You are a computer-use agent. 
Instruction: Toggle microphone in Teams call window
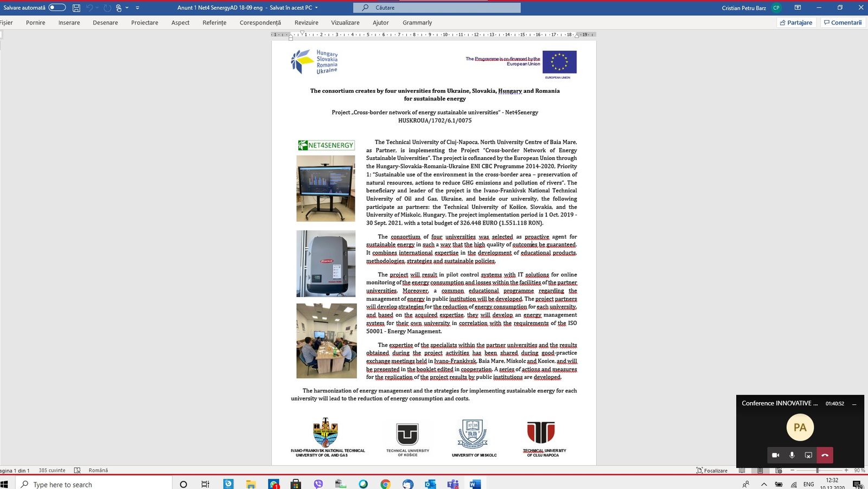pos(792,455)
